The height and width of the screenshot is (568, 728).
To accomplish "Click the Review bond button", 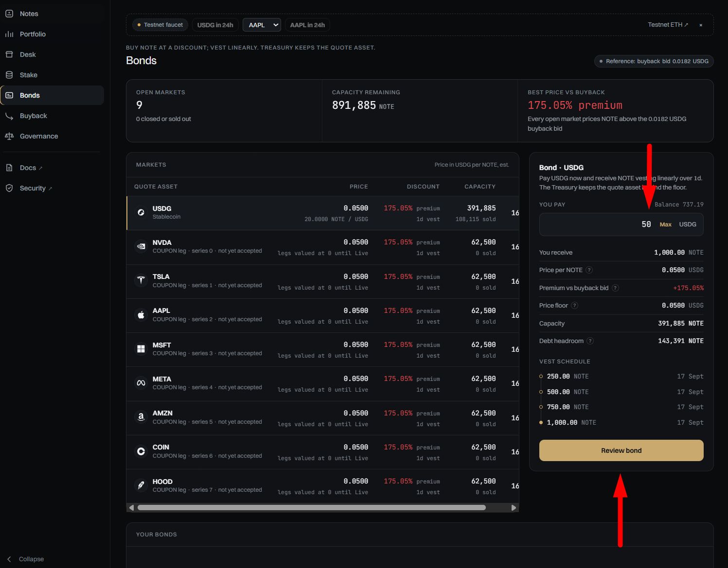I will (621, 450).
